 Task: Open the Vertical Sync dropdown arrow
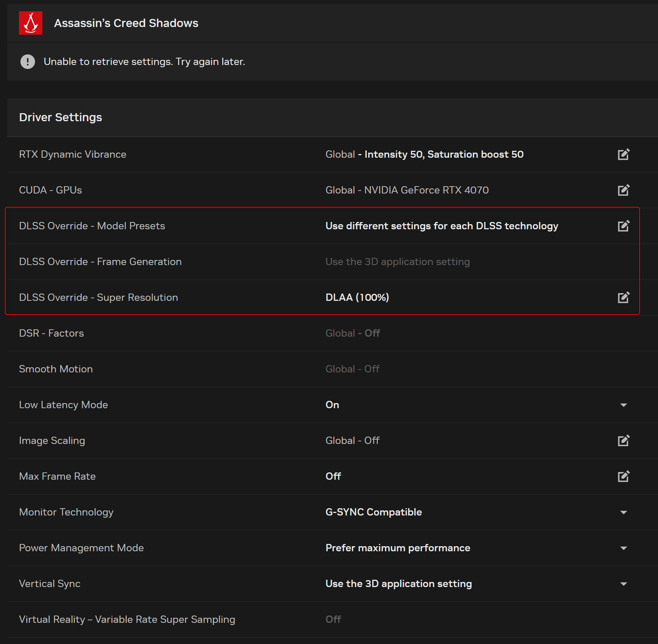point(623,584)
